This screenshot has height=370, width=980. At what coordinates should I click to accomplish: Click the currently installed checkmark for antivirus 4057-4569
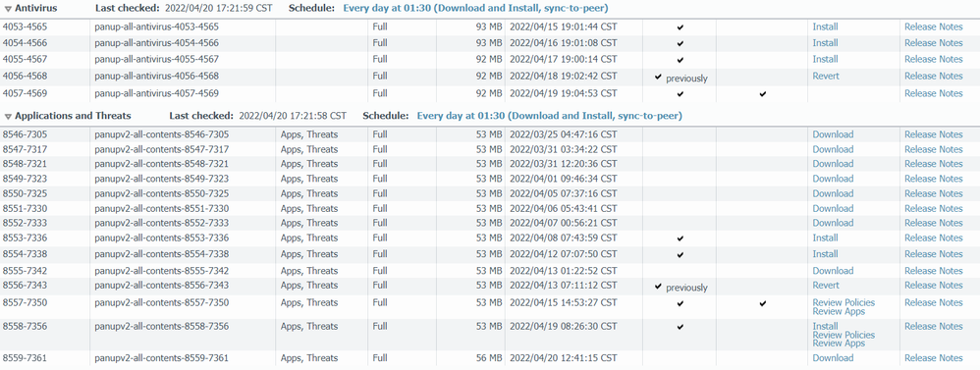tap(763, 94)
